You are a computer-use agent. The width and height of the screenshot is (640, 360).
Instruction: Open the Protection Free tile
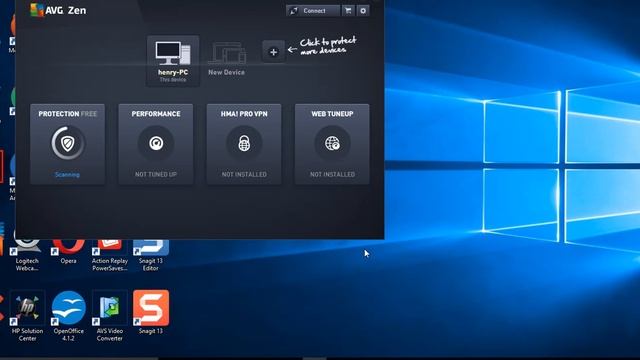coord(67,144)
